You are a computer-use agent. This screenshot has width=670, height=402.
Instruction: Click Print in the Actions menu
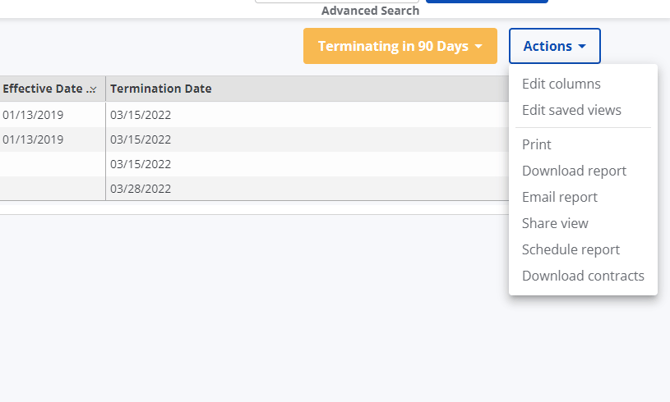click(x=537, y=145)
